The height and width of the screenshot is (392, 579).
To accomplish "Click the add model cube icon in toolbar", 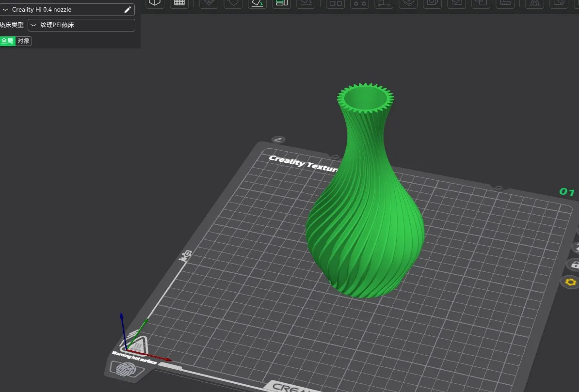I will point(155,3).
